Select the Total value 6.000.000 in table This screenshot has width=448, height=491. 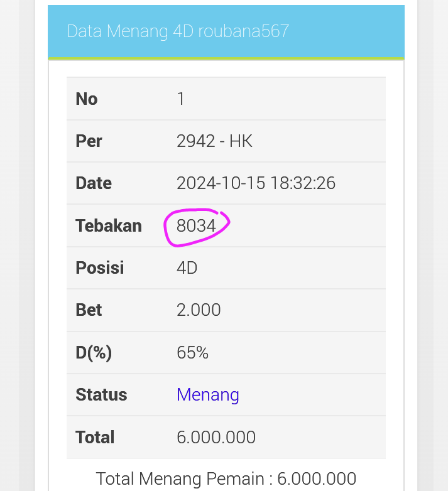(216, 438)
